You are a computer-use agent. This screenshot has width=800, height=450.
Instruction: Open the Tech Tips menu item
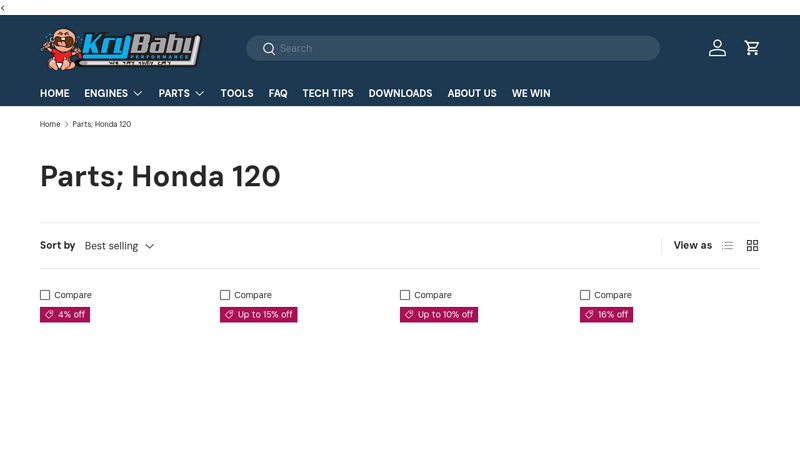328,93
